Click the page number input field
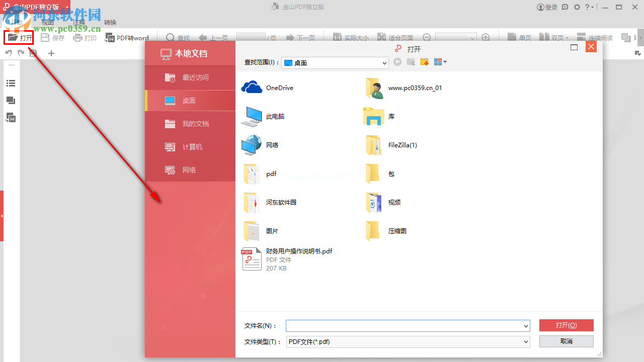The image size is (644, 362). 251,38
